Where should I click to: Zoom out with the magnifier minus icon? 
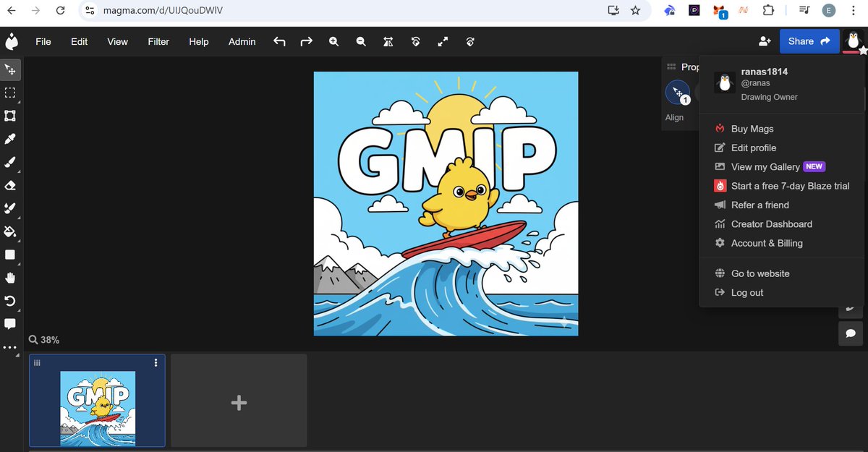click(361, 42)
